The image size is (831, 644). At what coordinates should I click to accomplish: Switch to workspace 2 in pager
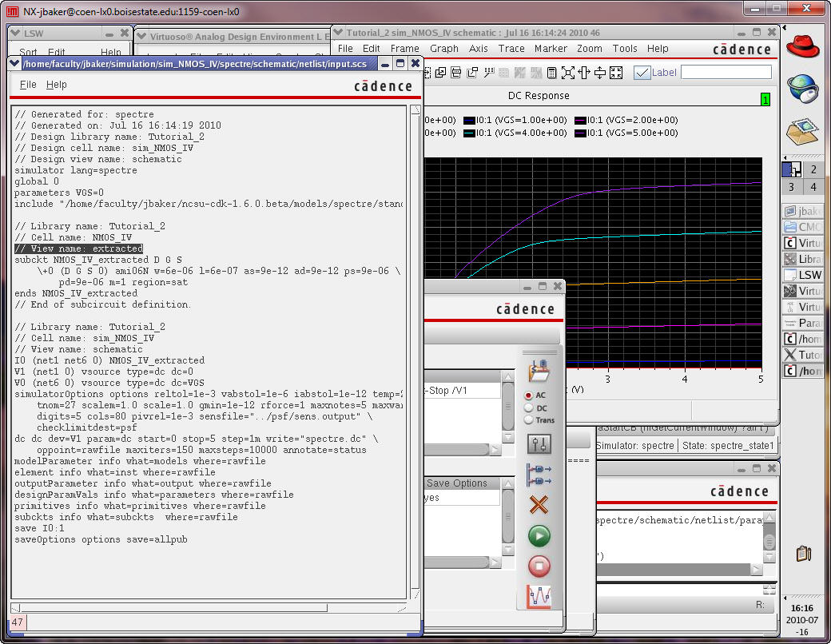pyautogui.click(x=813, y=169)
